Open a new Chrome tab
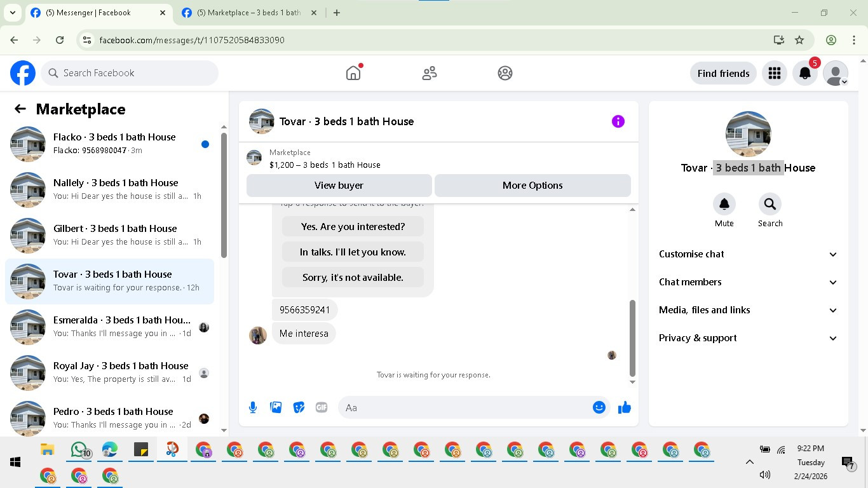The width and height of the screenshot is (868, 488). [337, 13]
